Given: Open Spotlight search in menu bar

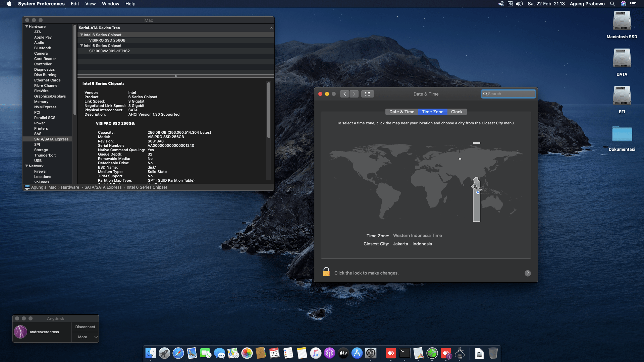Looking at the screenshot, I should 612,4.
